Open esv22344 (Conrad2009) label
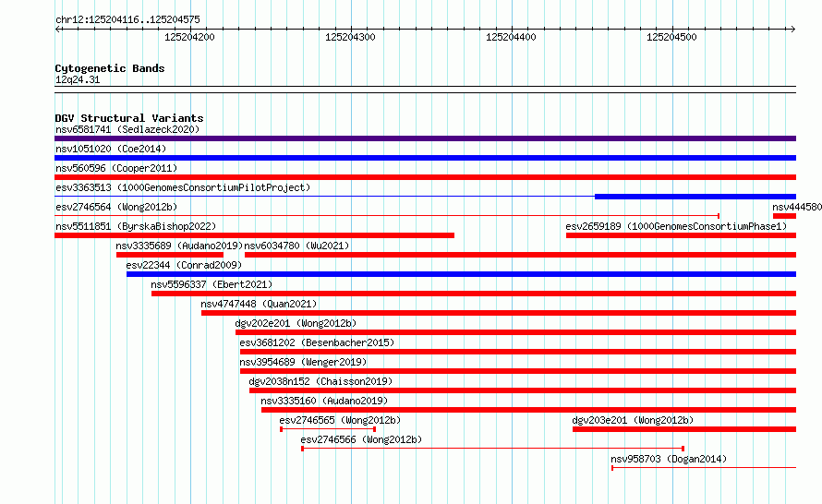This screenshot has height=504, width=822. (x=184, y=265)
